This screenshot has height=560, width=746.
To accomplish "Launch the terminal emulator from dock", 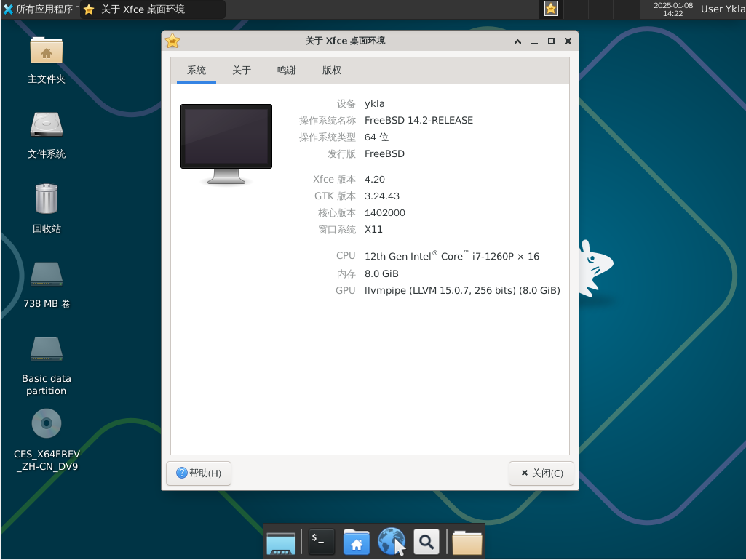I will tap(322, 542).
